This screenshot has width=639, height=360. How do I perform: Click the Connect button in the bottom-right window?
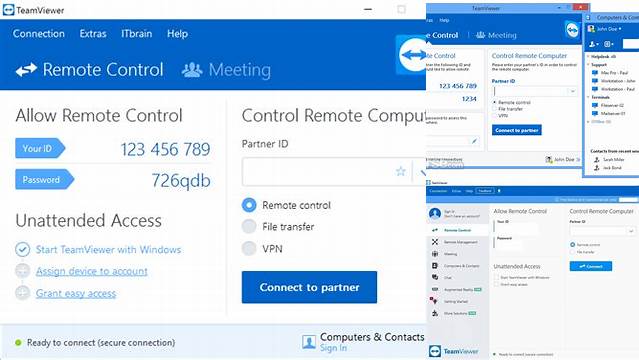(x=591, y=266)
